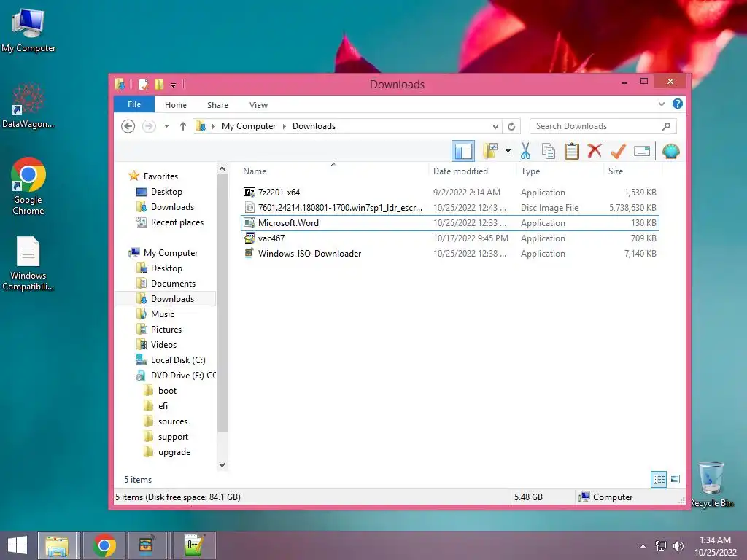Click the Forward navigation arrow
Screen dimensions: 747x560
(149, 126)
